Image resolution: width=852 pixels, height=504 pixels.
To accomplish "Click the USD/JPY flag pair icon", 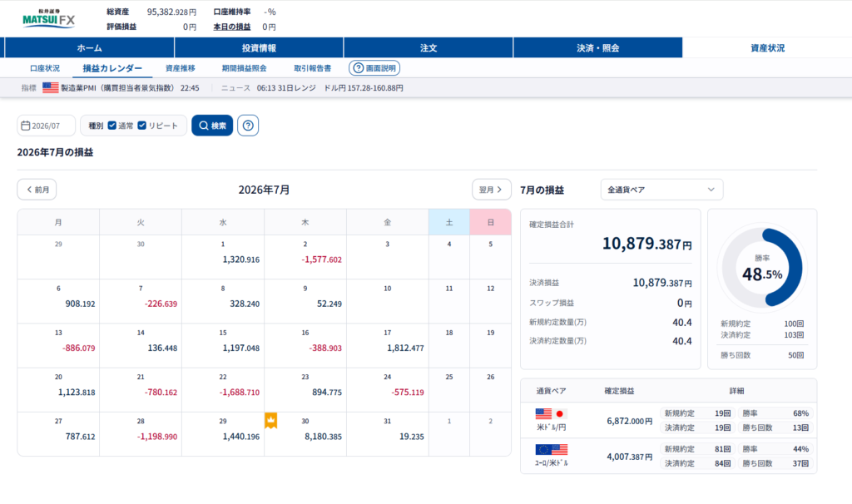I will tap(551, 414).
